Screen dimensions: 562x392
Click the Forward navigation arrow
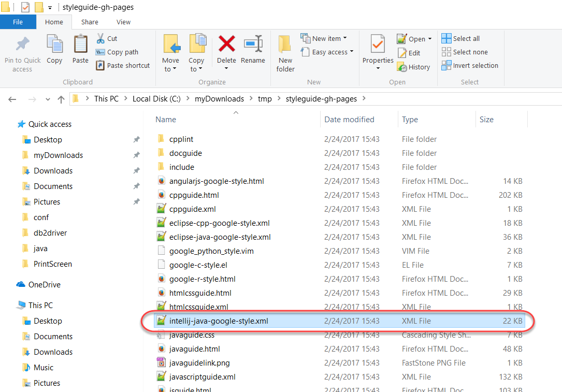point(32,99)
